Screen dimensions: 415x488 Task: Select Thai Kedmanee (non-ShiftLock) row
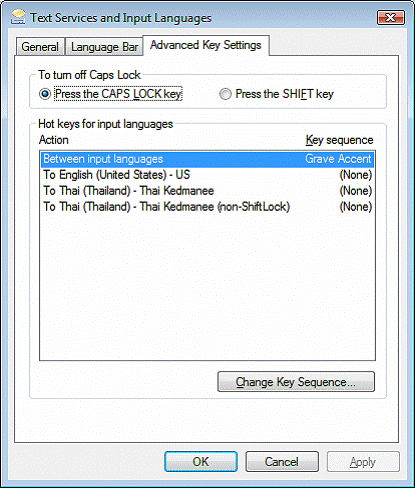(x=207, y=207)
